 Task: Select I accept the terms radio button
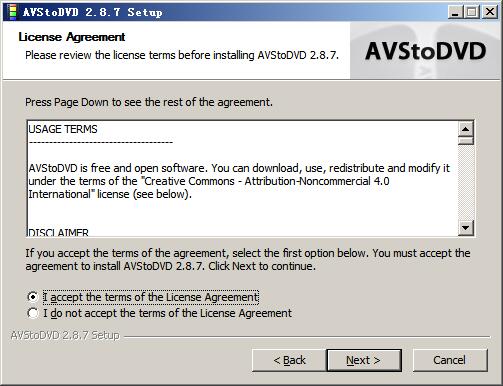pos(33,297)
